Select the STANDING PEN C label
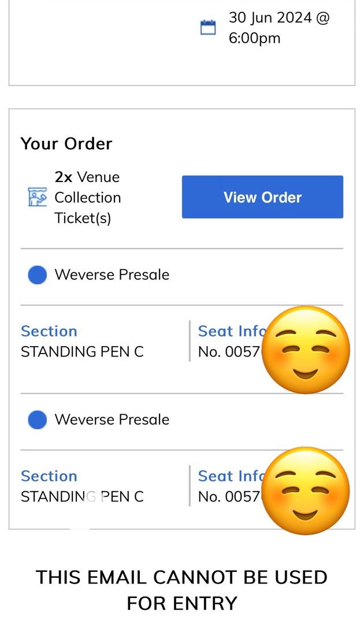This screenshot has width=364, height=624. click(x=82, y=352)
